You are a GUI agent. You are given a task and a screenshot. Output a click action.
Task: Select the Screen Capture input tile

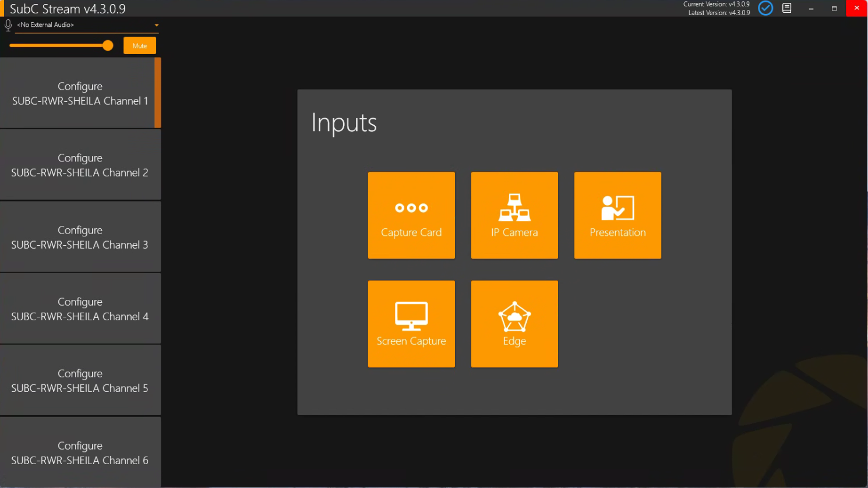(411, 324)
